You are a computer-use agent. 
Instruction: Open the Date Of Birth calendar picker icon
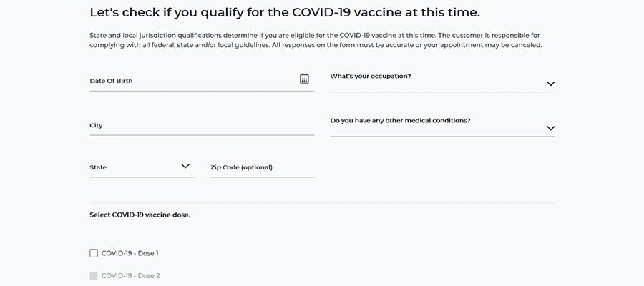tap(304, 79)
